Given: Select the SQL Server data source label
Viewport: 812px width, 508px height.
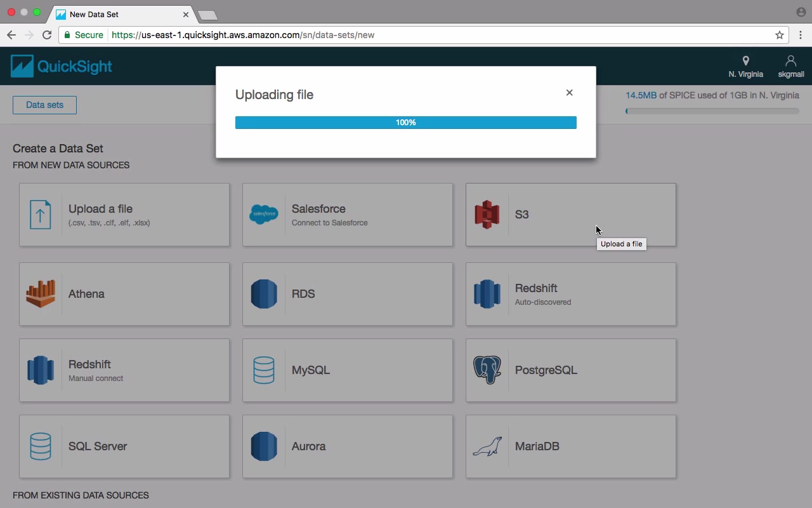Looking at the screenshot, I should click(98, 446).
